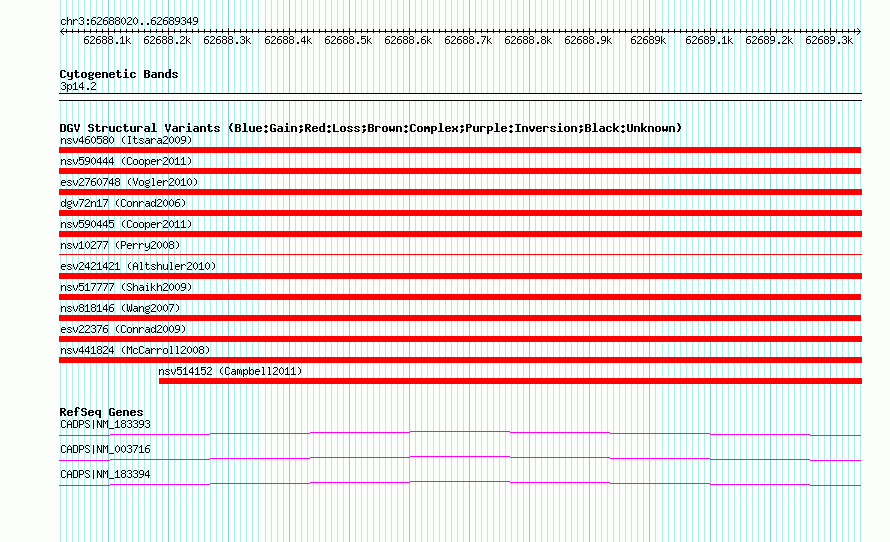This screenshot has width=890, height=542.
Task: Click the right arrowhead of the ruler
Action: tap(859, 32)
